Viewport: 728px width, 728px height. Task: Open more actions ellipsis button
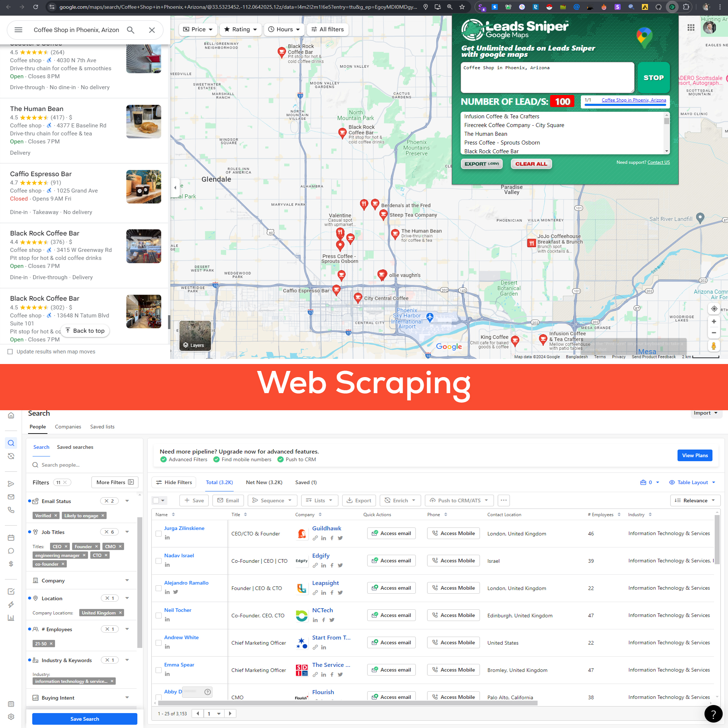click(x=503, y=500)
